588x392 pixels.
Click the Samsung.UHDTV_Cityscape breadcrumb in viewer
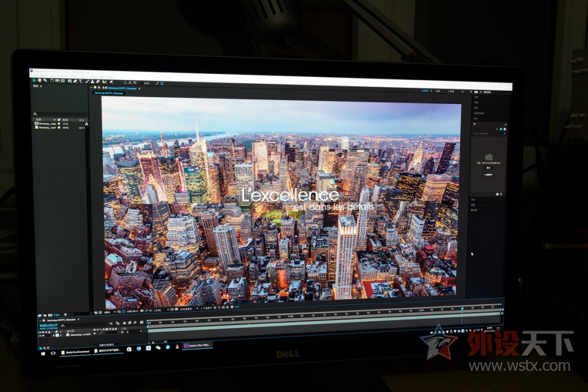point(109,93)
